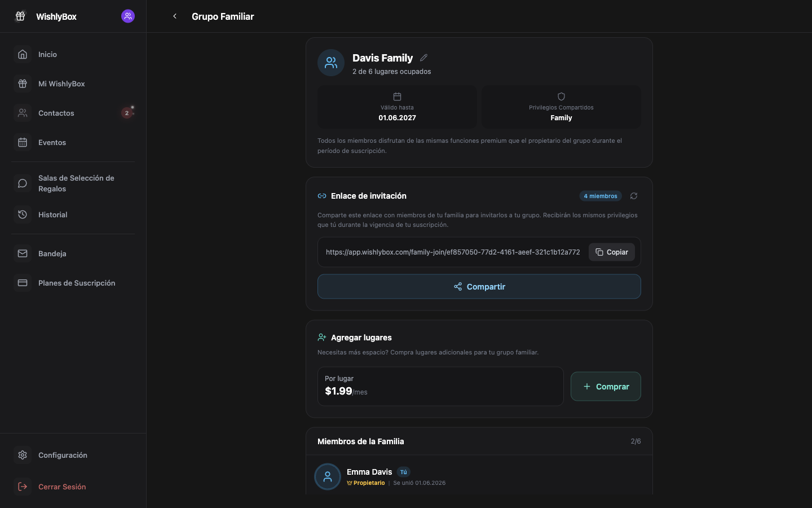
Task: Click the Davis Family group avatar
Action: coord(331,63)
